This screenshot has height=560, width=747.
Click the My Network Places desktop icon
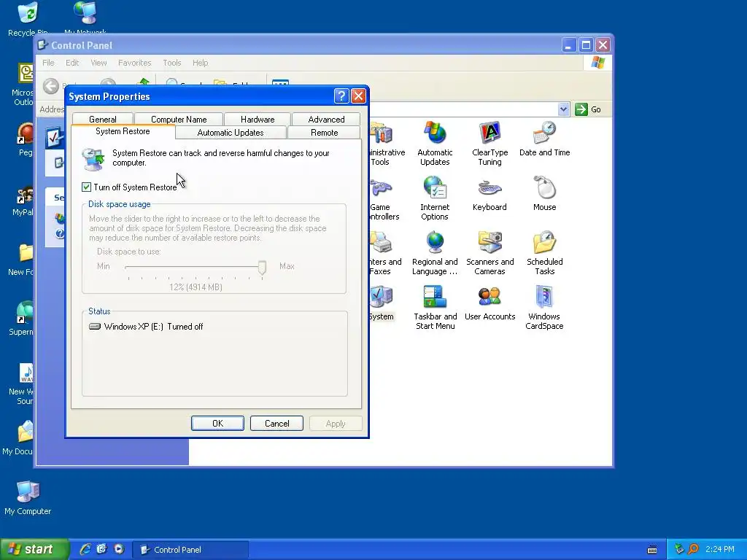[85, 18]
